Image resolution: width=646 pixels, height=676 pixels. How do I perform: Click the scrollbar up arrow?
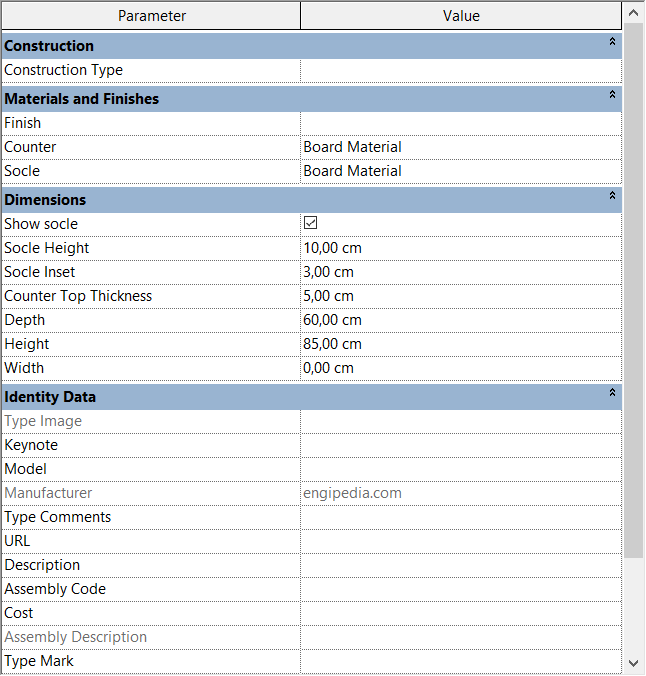(633, 13)
